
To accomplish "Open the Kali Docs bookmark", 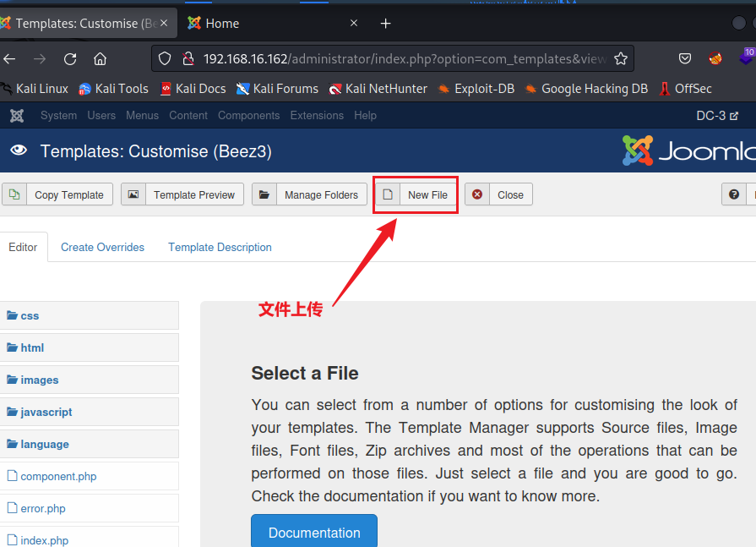I will 193,89.
